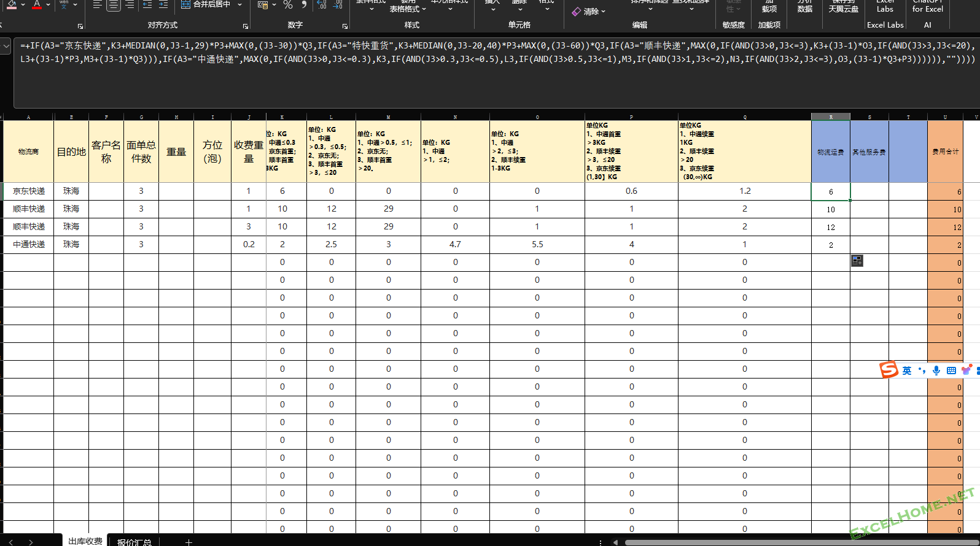Click 合并后居中 merge and center
This screenshot has height=546, width=980.
[206, 4]
